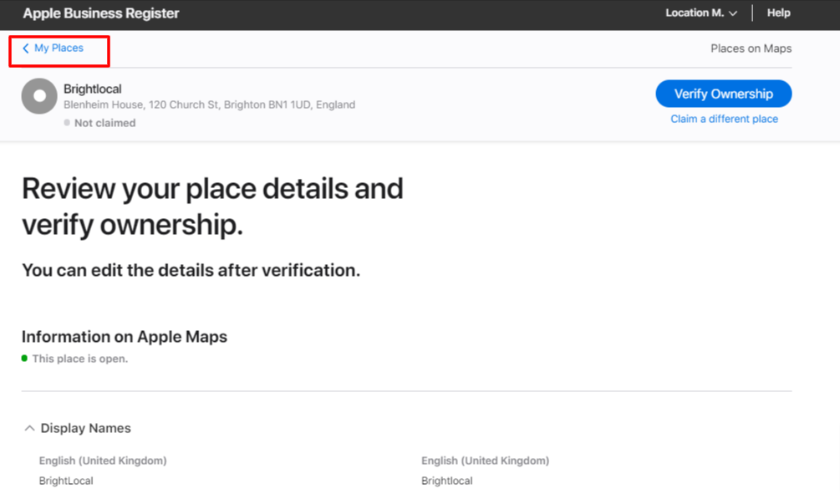Click the Display Names section label

[x=85, y=428]
